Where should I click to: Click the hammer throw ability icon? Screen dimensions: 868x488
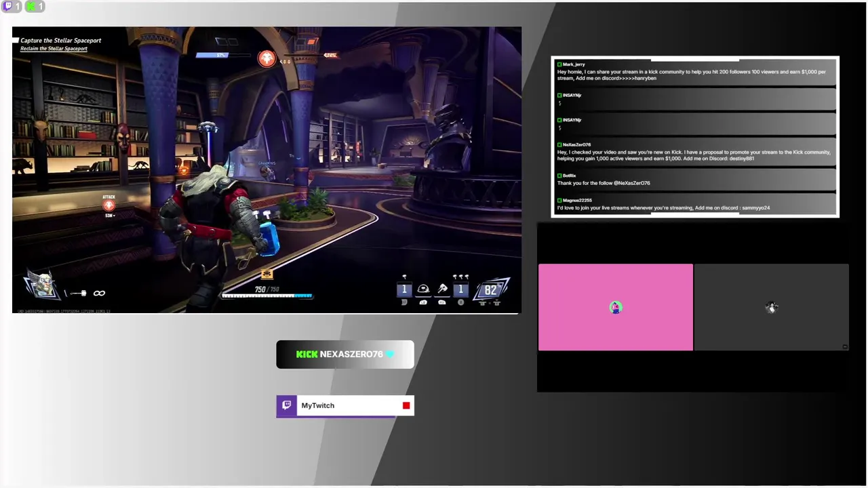[442, 289]
